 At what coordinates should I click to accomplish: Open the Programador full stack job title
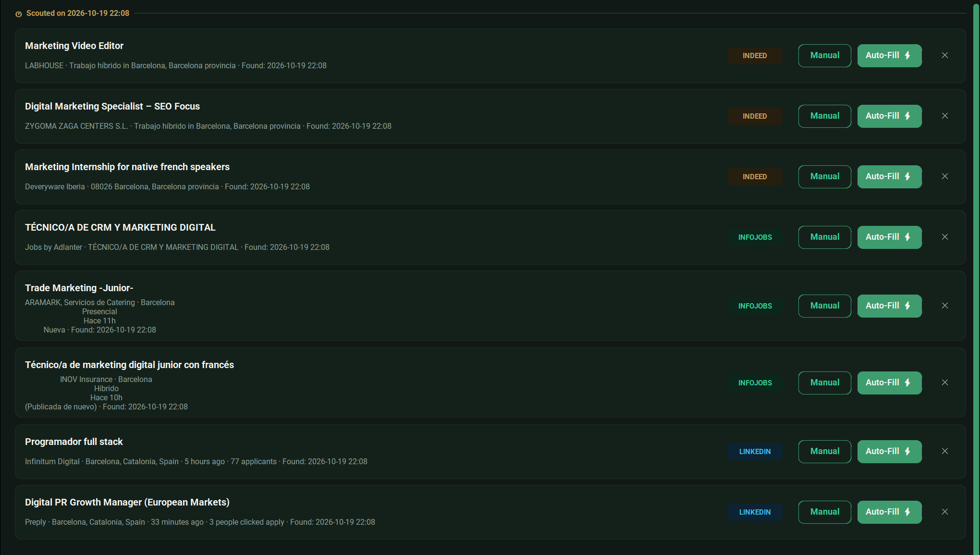point(73,442)
